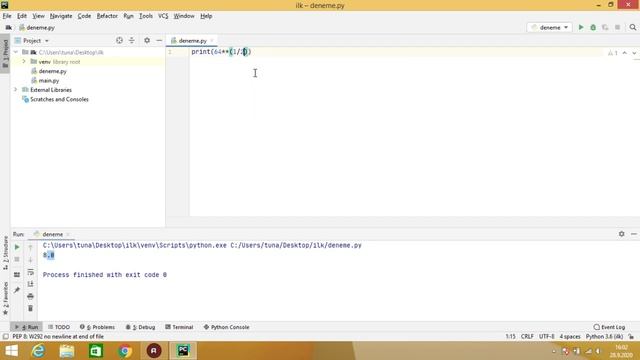Open the Run menu

tap(128, 16)
